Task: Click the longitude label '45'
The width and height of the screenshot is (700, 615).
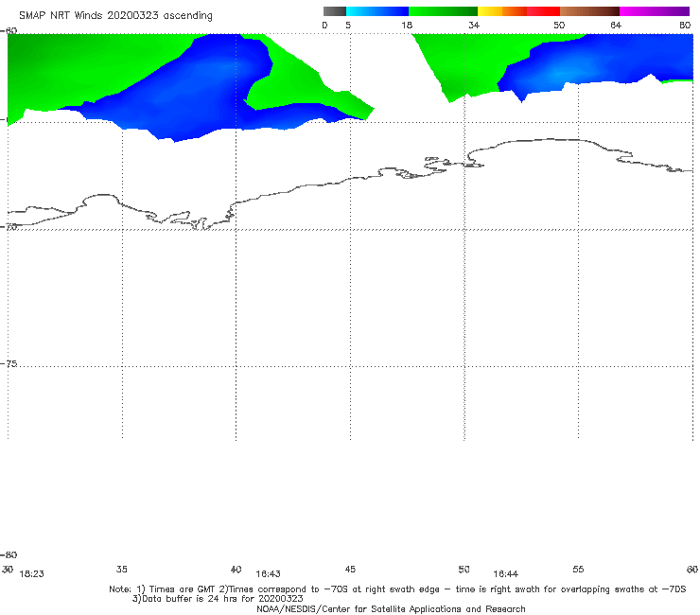Action: pos(350,569)
